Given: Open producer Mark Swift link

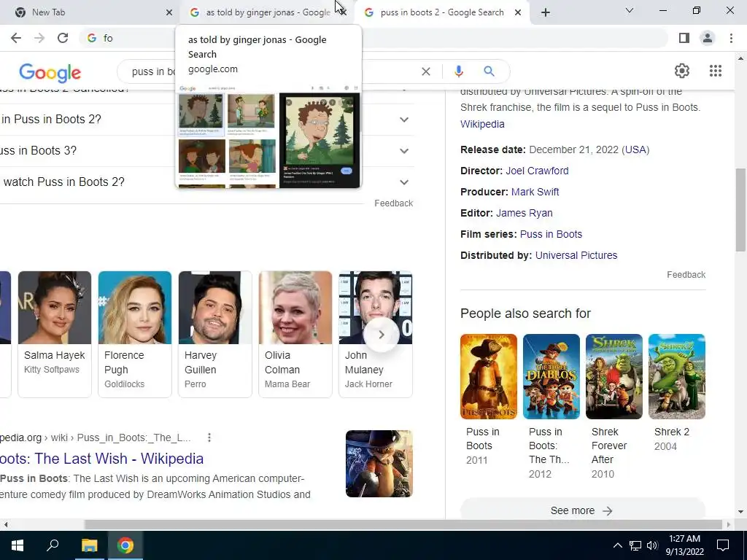Looking at the screenshot, I should (x=535, y=192).
